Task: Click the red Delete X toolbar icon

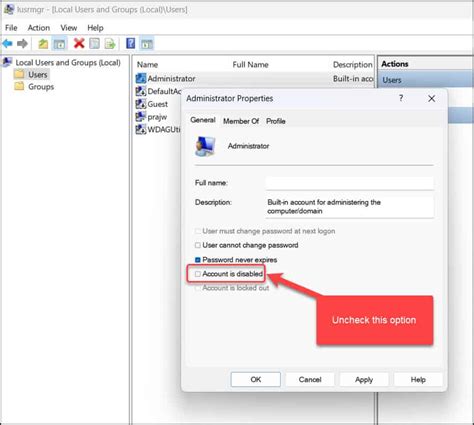Action: (79, 43)
